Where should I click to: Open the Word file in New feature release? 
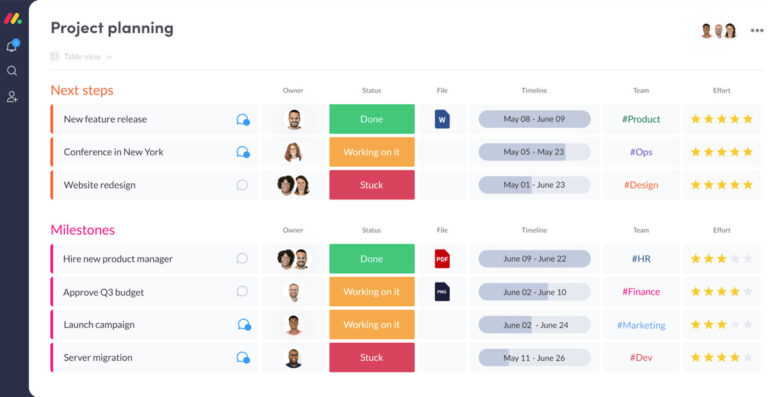442,119
